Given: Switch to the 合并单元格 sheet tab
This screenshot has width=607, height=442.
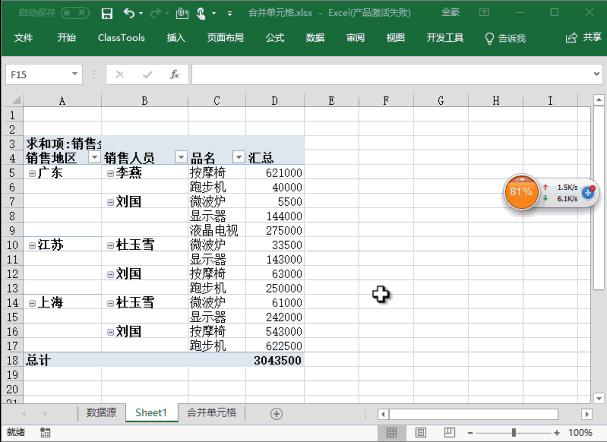Looking at the screenshot, I should 211,413.
